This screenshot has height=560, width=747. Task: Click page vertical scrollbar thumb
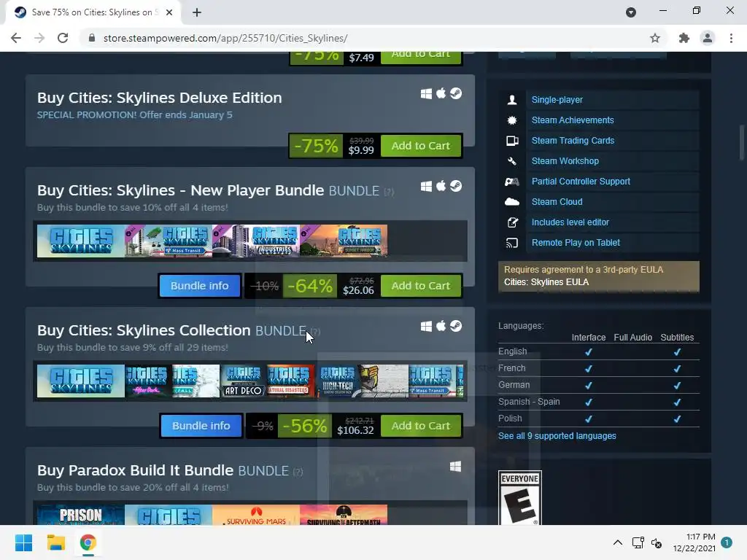pos(742,142)
